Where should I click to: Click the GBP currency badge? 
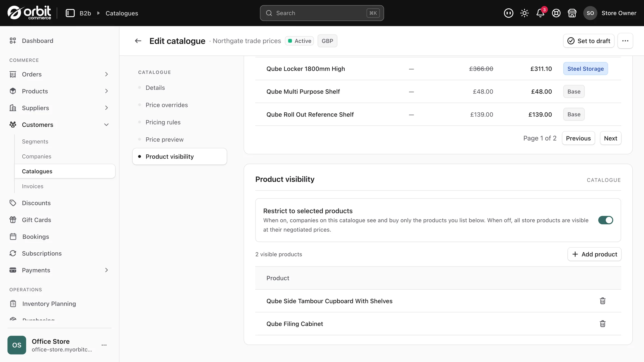click(327, 41)
